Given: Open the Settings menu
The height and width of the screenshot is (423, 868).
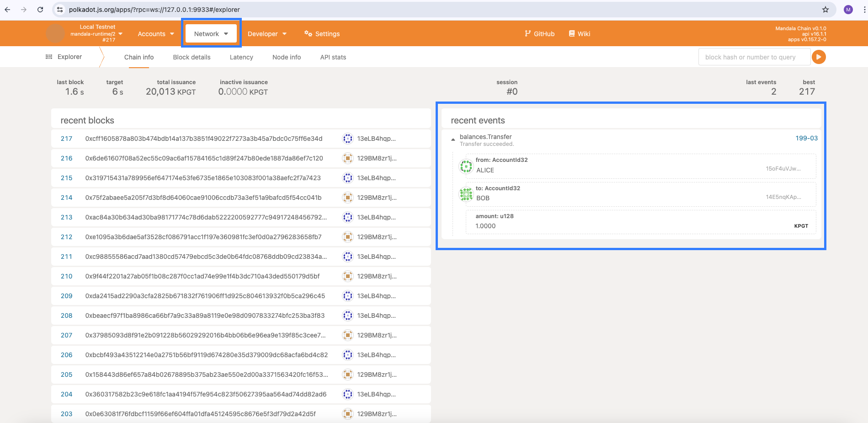Looking at the screenshot, I should tap(322, 34).
